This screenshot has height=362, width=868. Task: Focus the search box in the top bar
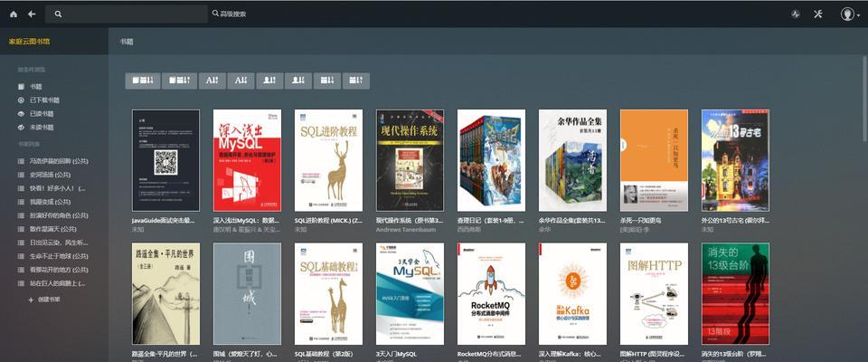(127, 14)
